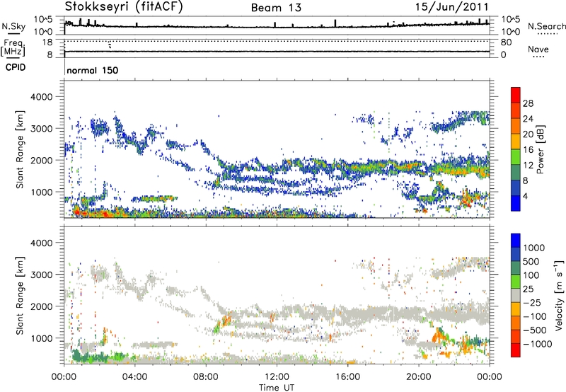Click the '18' frequency axis tick label
The width and height of the screenshot is (566, 392).
pos(47,42)
